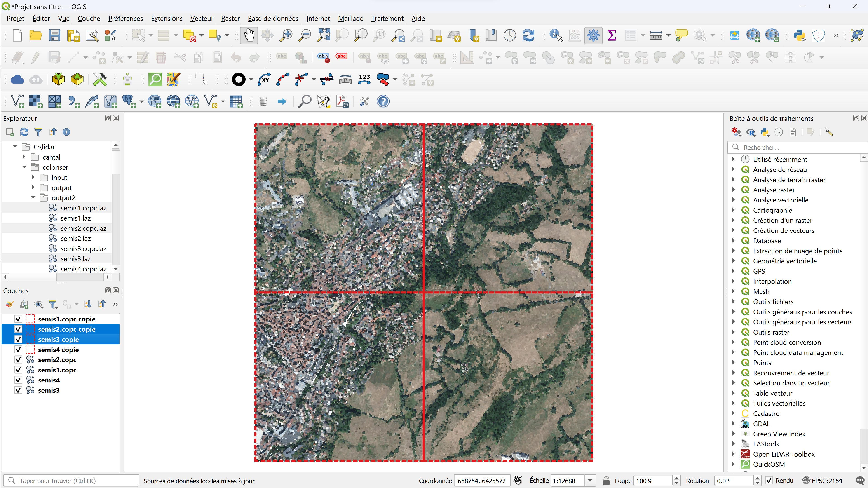Click the Zoom In magnifier tool
The image size is (868, 488).
tap(286, 35)
